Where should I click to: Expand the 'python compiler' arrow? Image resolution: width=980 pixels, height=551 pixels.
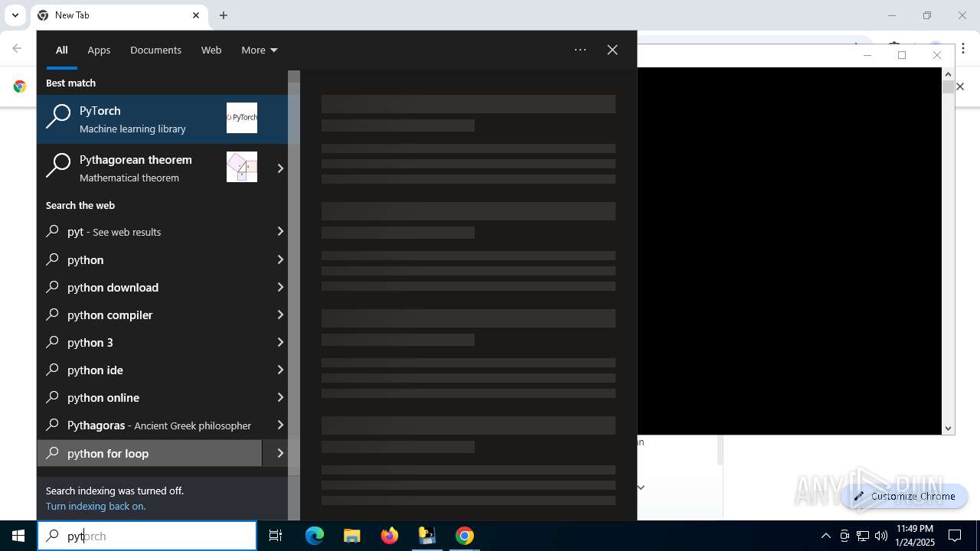point(280,315)
